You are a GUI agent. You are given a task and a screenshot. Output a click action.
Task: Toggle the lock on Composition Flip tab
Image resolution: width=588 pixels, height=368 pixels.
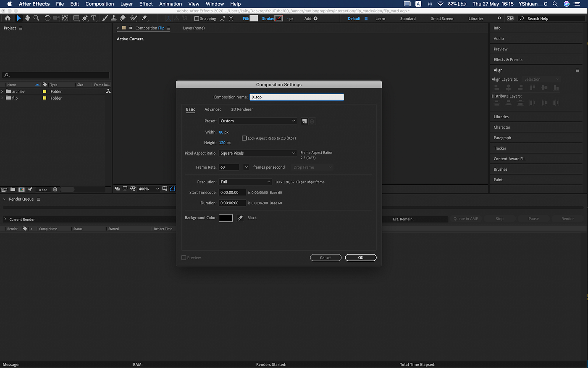(131, 28)
